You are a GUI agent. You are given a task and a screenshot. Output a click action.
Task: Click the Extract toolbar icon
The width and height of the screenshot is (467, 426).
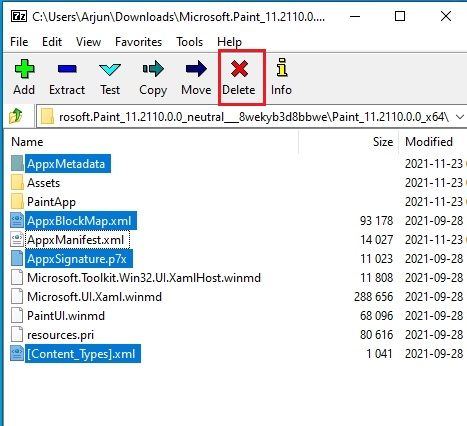(x=67, y=69)
